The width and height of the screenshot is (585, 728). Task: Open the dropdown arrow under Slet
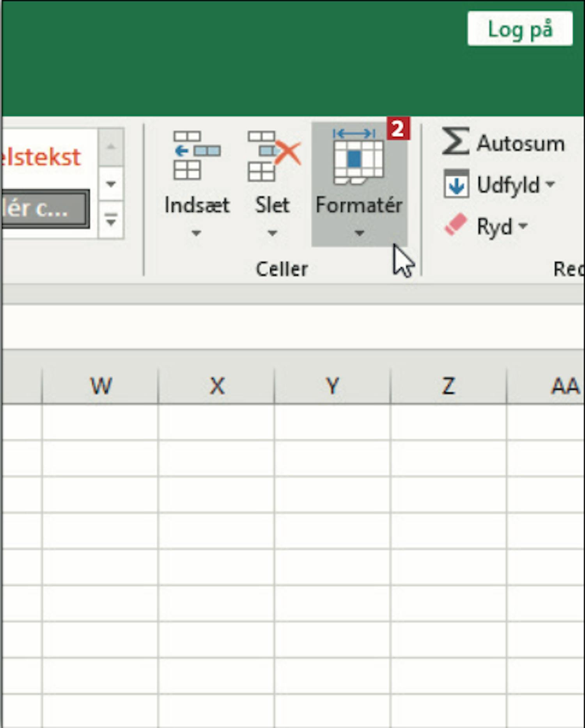[x=272, y=233]
